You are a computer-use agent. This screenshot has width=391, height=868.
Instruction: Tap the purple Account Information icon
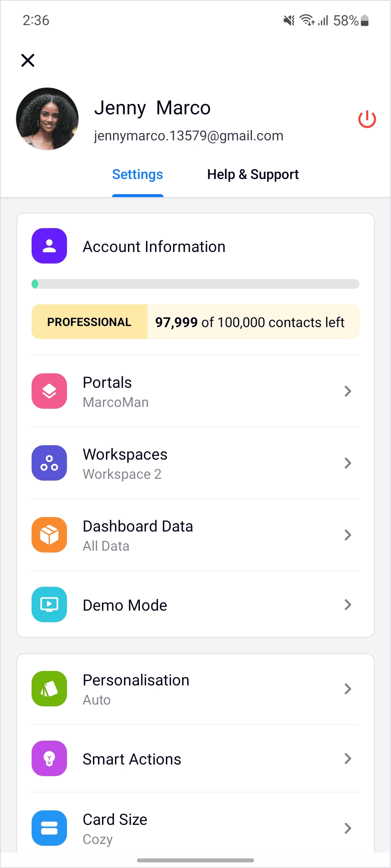click(49, 246)
